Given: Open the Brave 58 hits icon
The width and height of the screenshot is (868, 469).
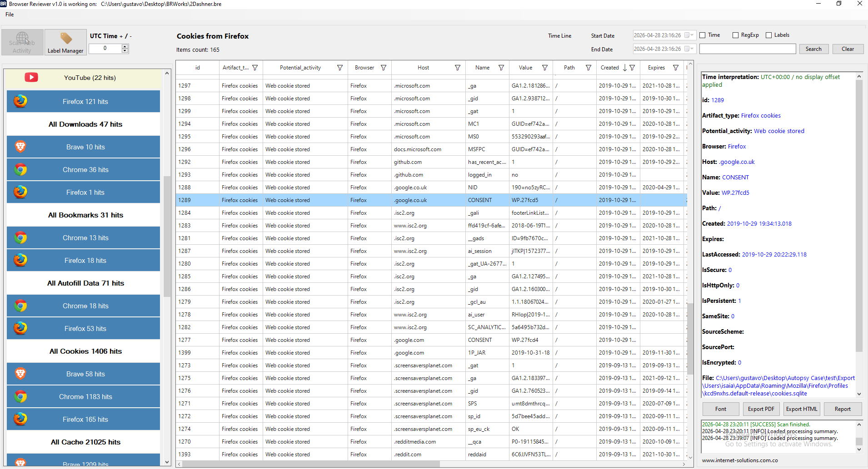Looking at the screenshot, I should tap(20, 374).
